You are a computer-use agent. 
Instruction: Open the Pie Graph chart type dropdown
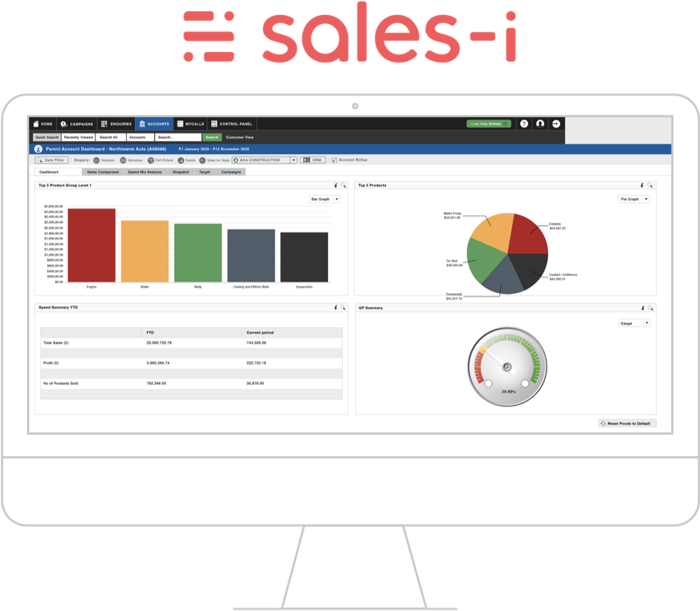(x=634, y=199)
